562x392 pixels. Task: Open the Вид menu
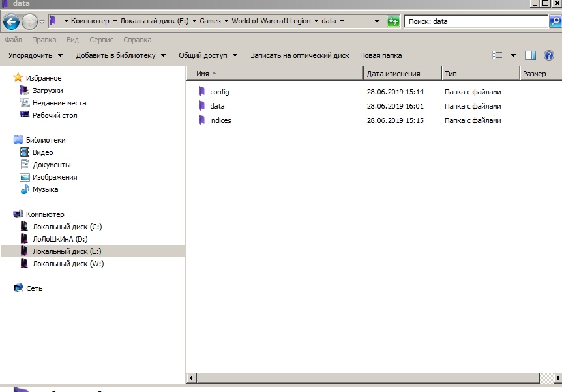click(x=72, y=40)
